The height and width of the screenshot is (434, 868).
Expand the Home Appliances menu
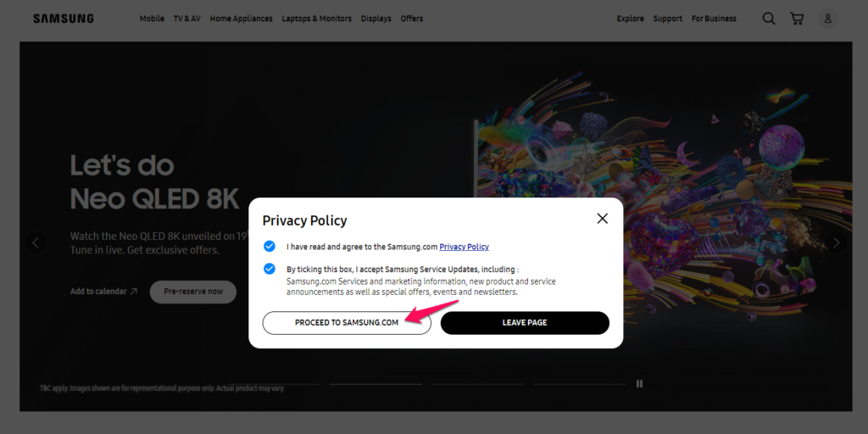click(x=241, y=19)
